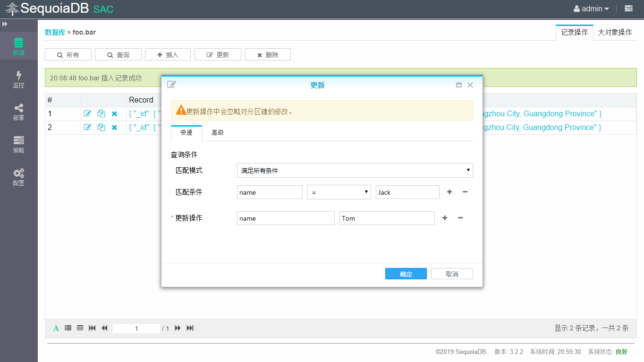Screen dimensions: 644x362
Task: Click the update value field containing Tom
Action: [387, 218]
